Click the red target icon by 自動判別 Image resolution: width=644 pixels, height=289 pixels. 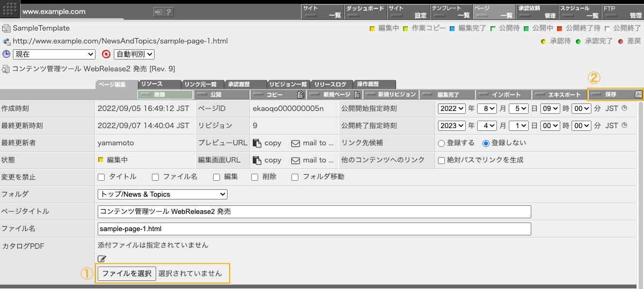(x=106, y=54)
